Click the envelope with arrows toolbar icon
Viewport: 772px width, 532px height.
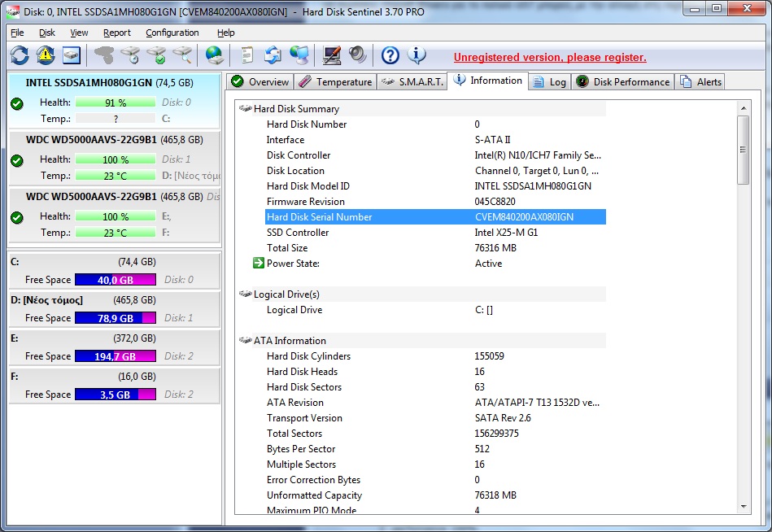pos(273,55)
